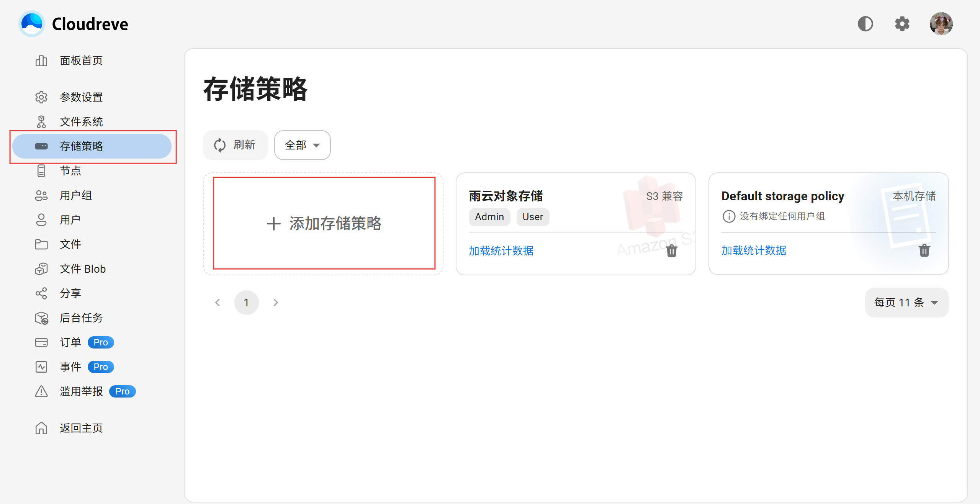The height and width of the screenshot is (504, 980).
Task: Click the Cloudreve logo icon
Action: tap(32, 24)
